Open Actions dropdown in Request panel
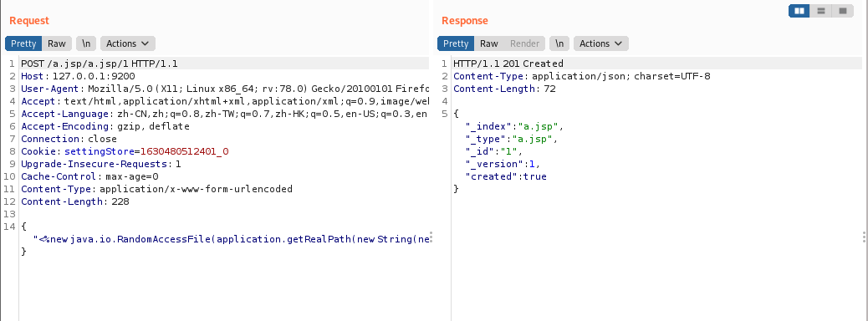Screen dimensions: 868x321 127,43
